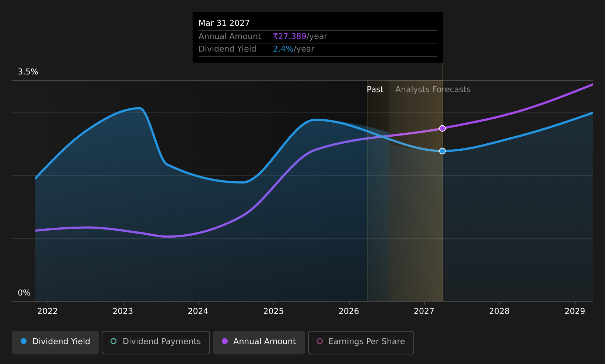Toggle the Dividend Yield series
This screenshot has width=605, height=364.
[55, 342]
